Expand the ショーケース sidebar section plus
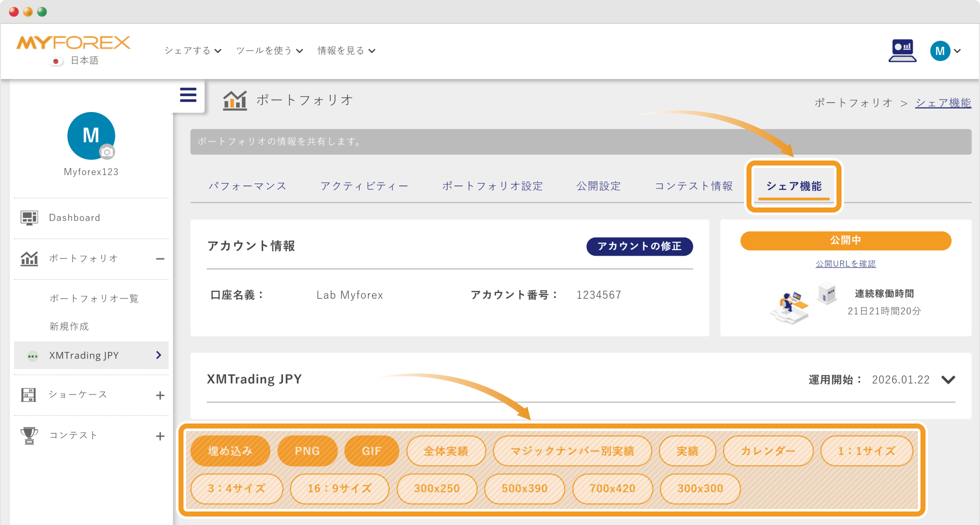The image size is (980, 525). pyautogui.click(x=160, y=395)
